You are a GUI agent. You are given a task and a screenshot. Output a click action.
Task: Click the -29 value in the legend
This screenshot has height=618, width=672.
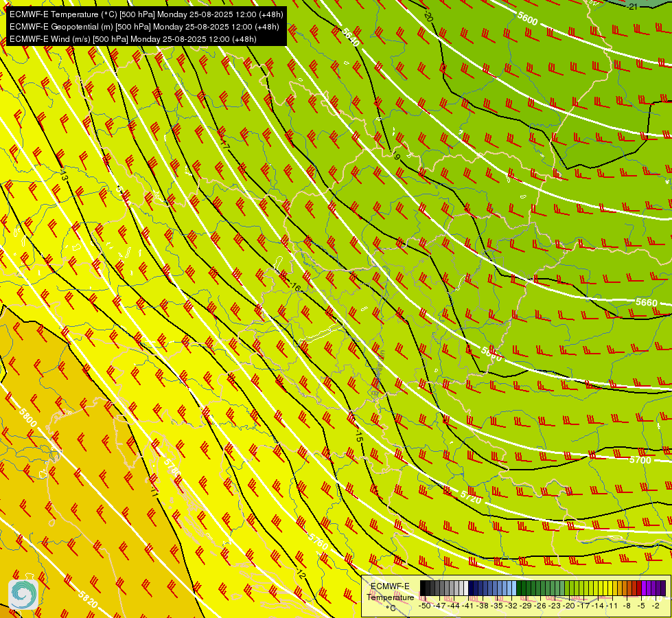526,606
